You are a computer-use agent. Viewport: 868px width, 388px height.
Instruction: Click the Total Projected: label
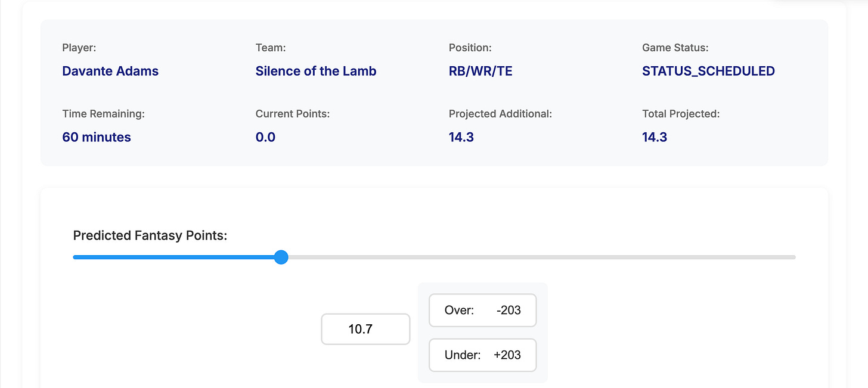tap(681, 114)
